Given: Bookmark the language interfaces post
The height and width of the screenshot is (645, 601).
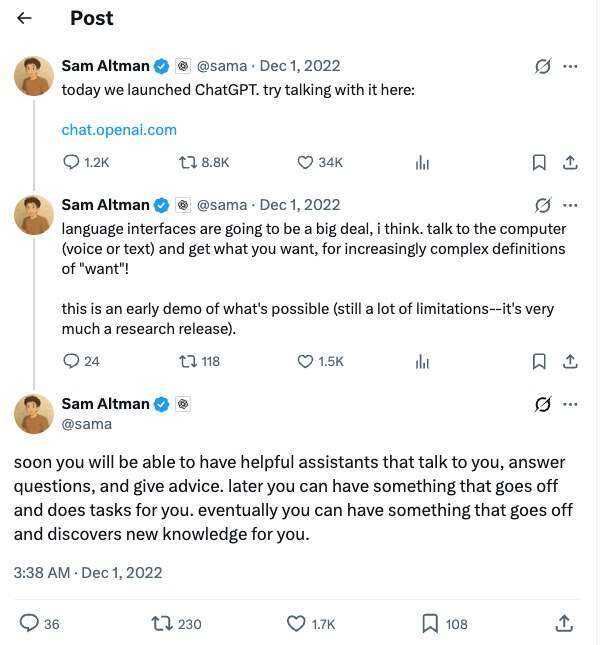Looking at the screenshot, I should pyautogui.click(x=538, y=361).
